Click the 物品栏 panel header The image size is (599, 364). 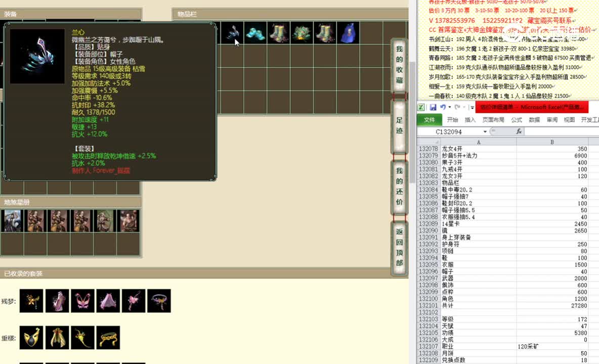click(290, 14)
